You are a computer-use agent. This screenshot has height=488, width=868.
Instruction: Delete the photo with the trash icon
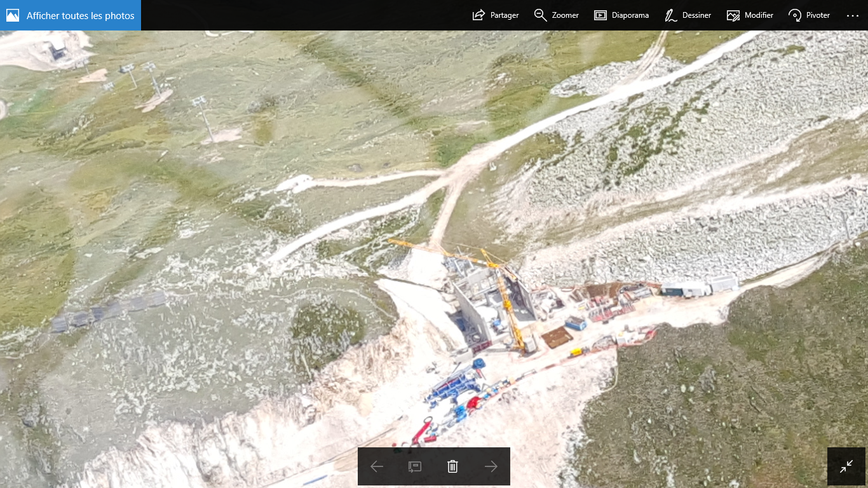pos(452,466)
